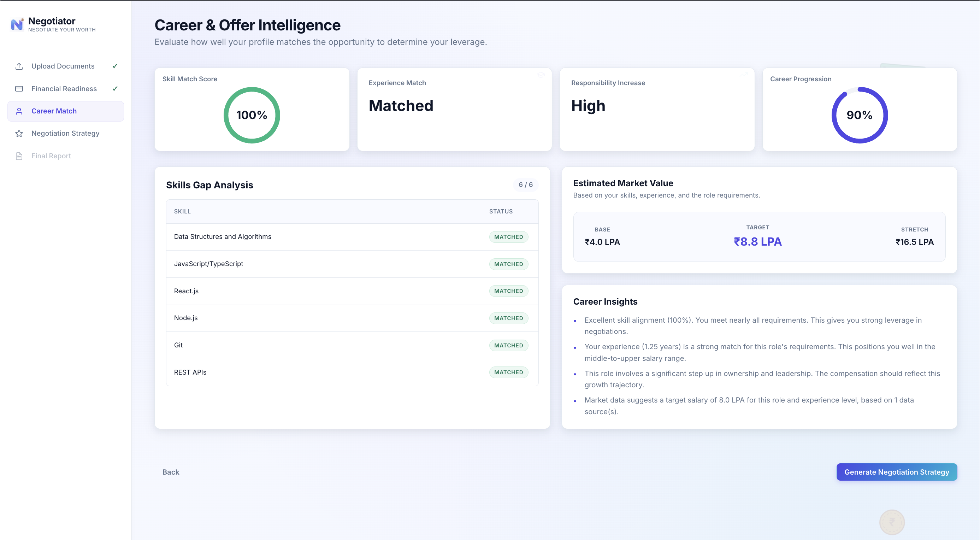Click the Back button
Viewport: 980px width, 540px height.
pos(171,472)
